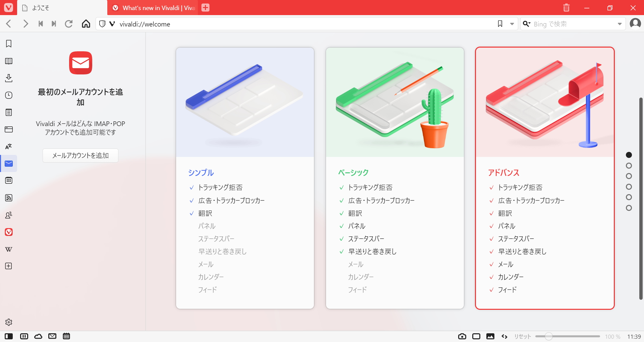Capture page with camera icon
Image resolution: width=644 pixels, height=342 pixels.
(462, 336)
